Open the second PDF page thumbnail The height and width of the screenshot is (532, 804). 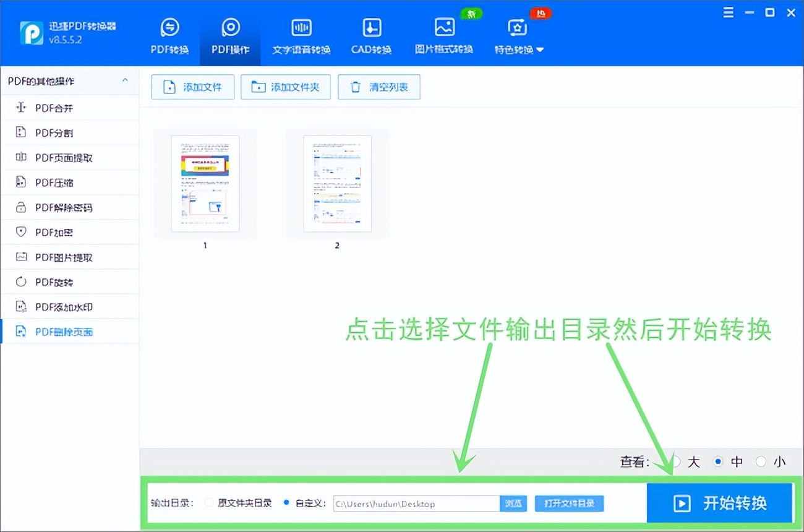pyautogui.click(x=336, y=184)
